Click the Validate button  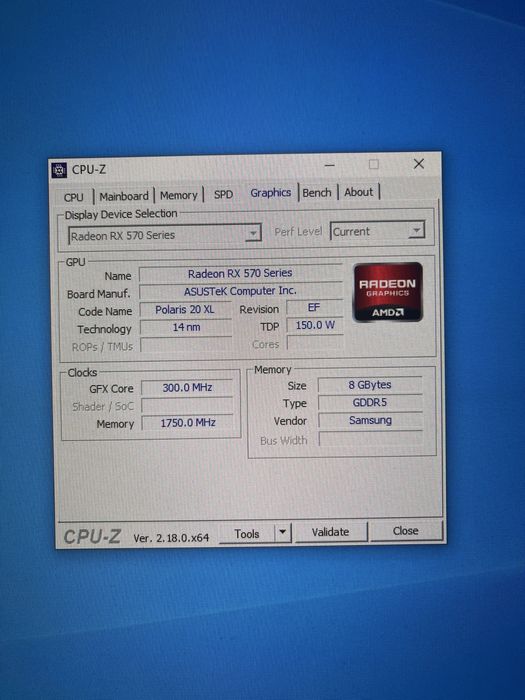[x=330, y=532]
